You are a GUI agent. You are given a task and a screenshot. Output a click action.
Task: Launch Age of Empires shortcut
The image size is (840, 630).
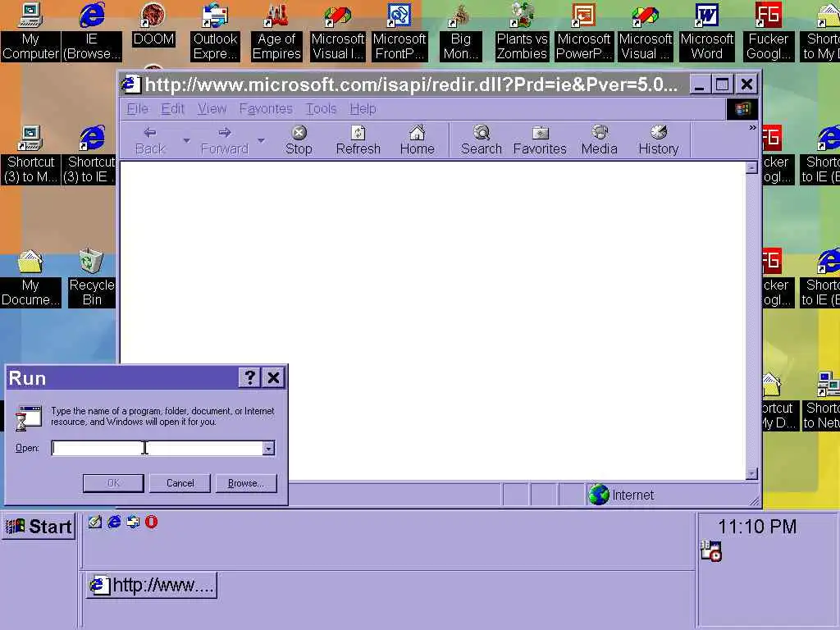click(x=276, y=31)
